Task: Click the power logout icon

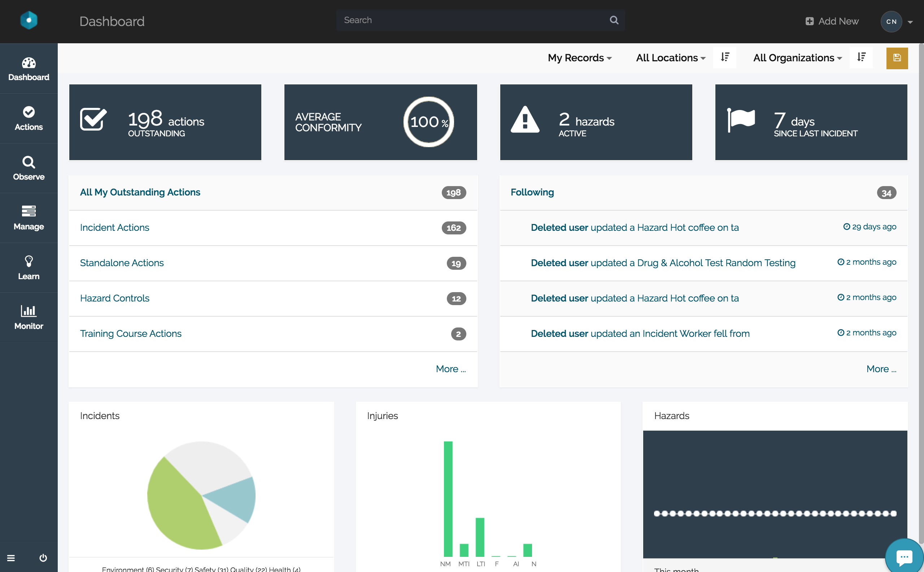Action: tap(43, 558)
